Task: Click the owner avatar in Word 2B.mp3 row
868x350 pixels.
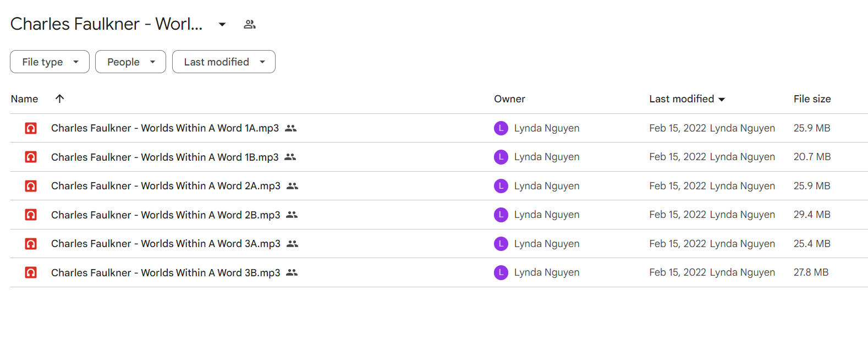Action: tap(501, 215)
